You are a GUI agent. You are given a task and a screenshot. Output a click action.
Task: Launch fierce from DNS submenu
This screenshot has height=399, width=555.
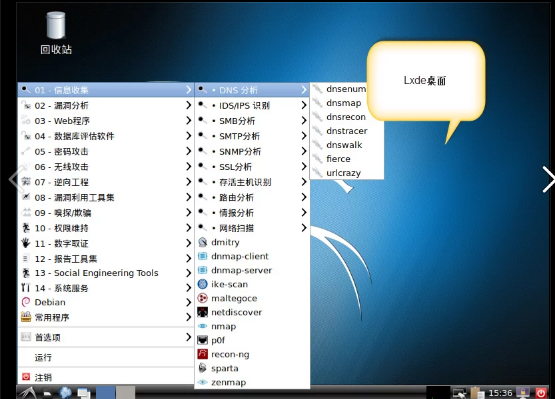(x=347, y=159)
